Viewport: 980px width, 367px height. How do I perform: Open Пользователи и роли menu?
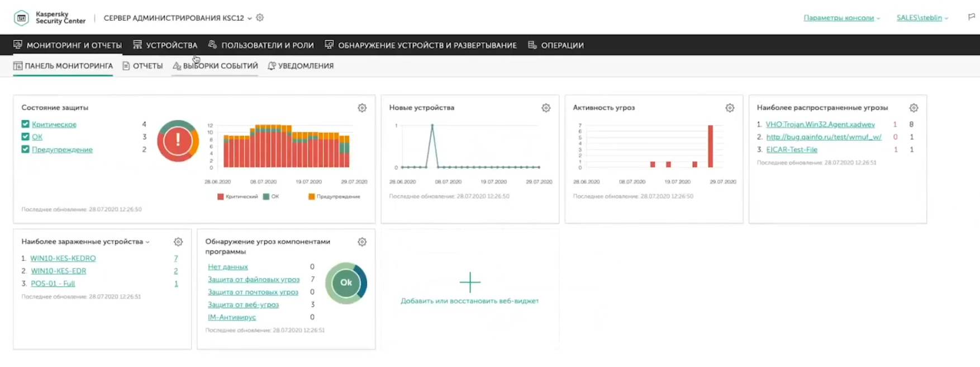pyautogui.click(x=261, y=45)
